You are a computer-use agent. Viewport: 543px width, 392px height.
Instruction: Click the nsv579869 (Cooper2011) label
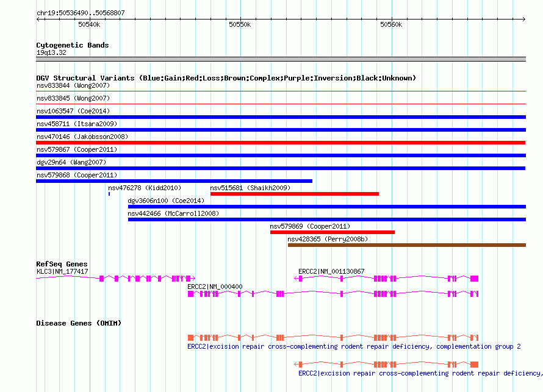311,226
